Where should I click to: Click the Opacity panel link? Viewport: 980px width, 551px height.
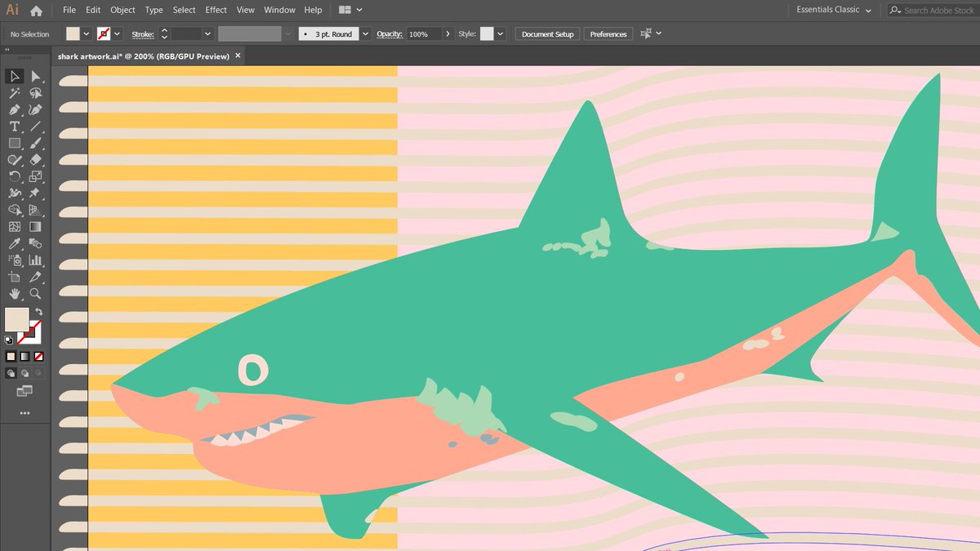point(390,34)
